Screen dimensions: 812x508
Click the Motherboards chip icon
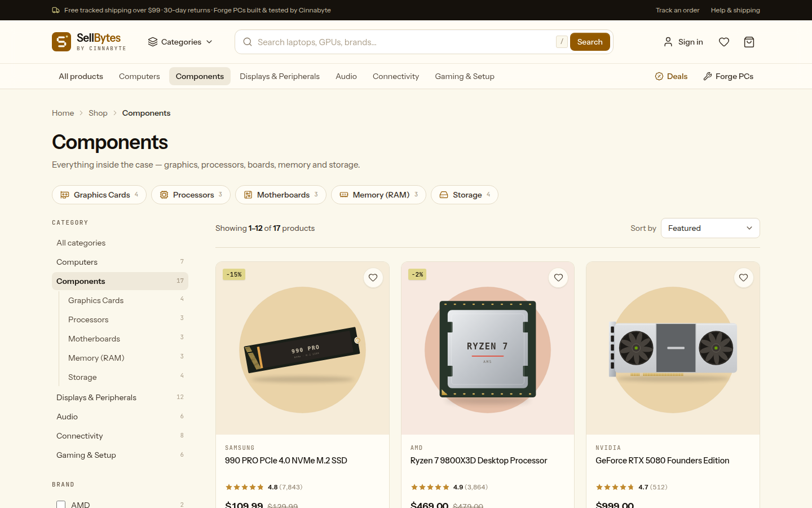(x=248, y=195)
